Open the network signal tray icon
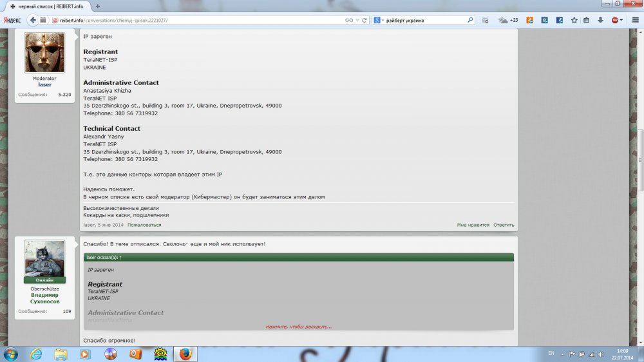Screen dimensions: 644x362 (x=592, y=354)
